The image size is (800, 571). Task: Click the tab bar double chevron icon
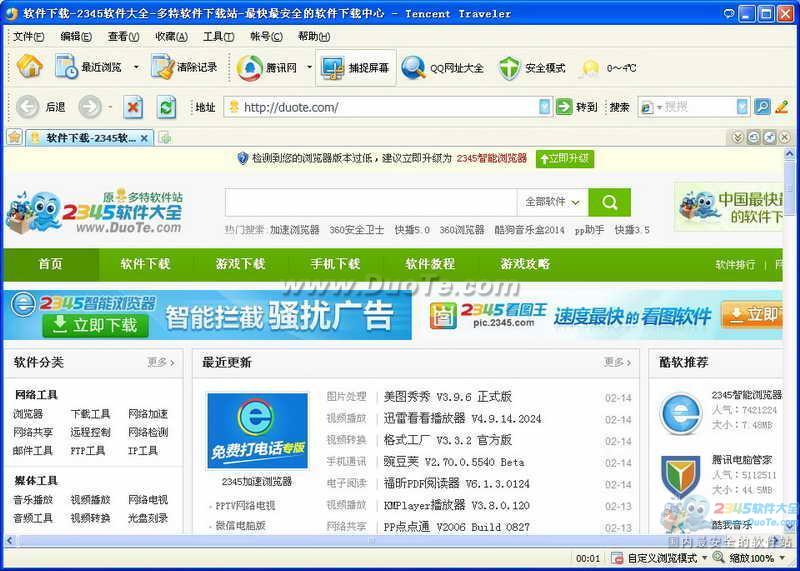tap(737, 137)
